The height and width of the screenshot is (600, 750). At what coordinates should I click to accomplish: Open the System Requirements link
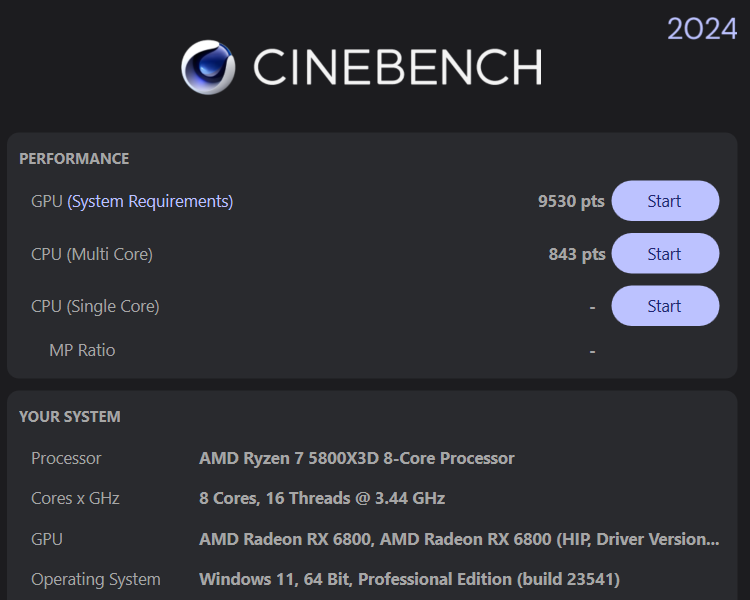150,201
